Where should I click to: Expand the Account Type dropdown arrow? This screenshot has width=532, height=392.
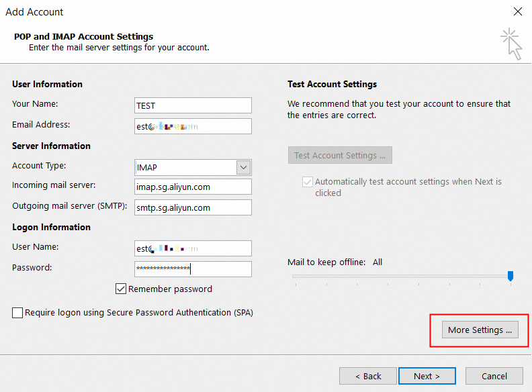pyautogui.click(x=243, y=167)
